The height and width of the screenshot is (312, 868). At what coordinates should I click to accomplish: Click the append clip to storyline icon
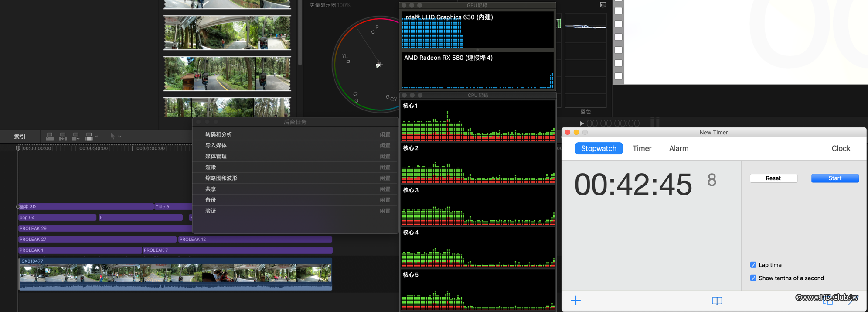(x=76, y=137)
